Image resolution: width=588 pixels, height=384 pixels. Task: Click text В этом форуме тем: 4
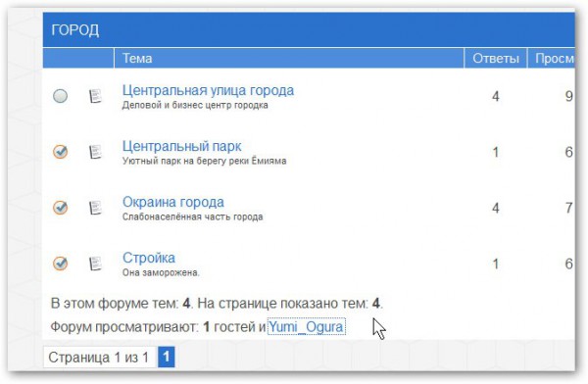(122, 304)
